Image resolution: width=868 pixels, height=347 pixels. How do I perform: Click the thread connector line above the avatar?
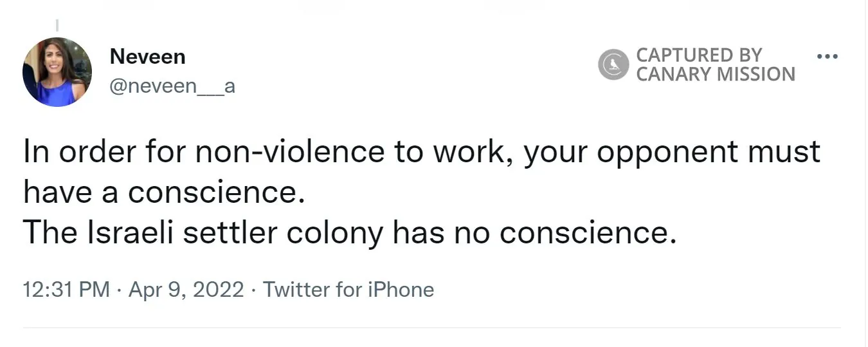57,26
